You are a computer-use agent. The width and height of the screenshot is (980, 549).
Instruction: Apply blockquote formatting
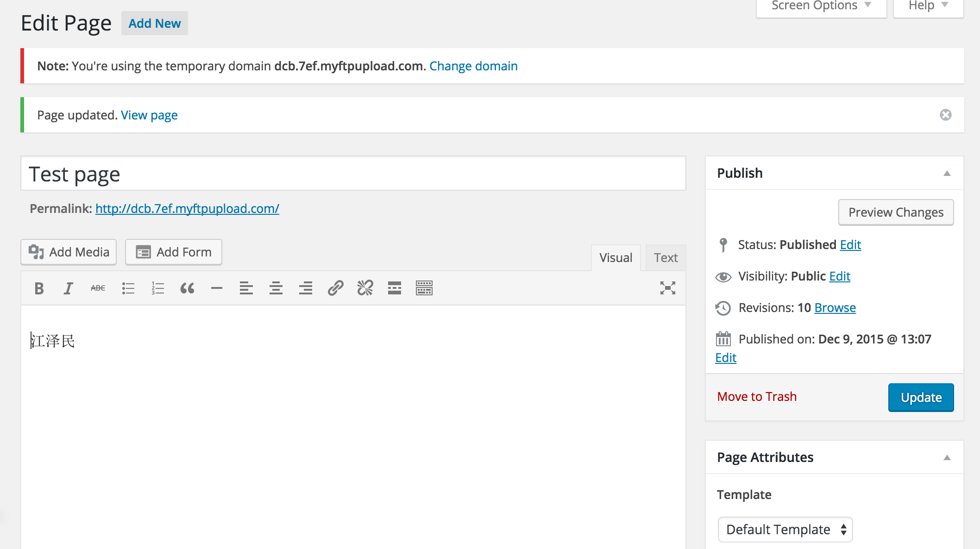point(187,288)
